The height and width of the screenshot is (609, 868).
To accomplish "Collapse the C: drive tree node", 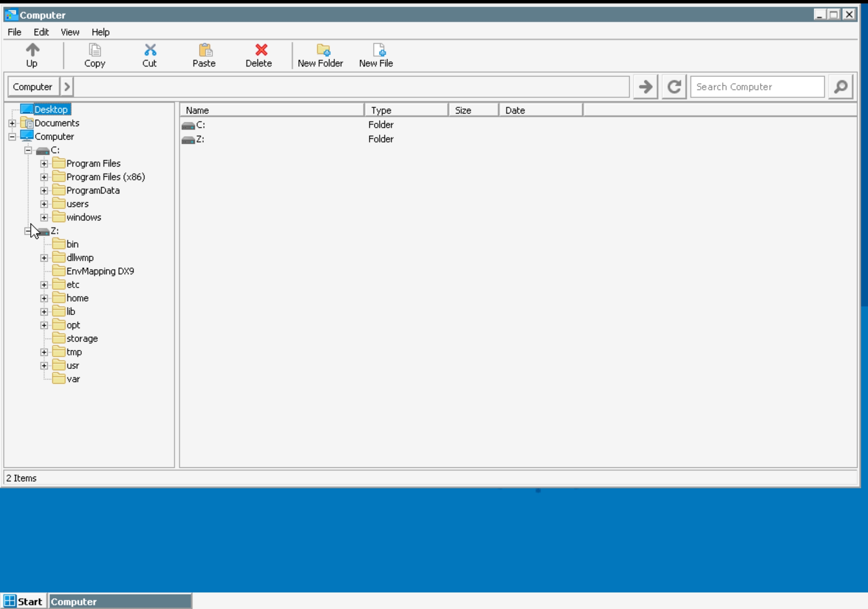I will coord(28,150).
